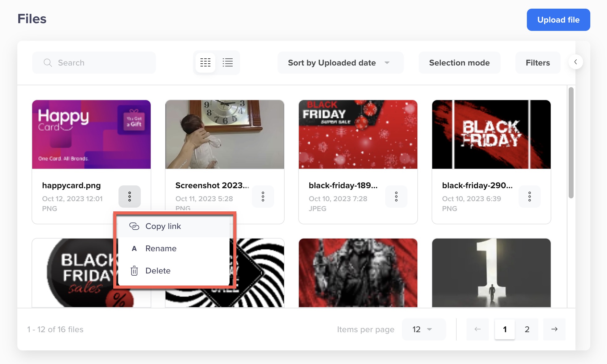The width and height of the screenshot is (607, 364).
Task: Open the red armored figure thumbnail
Action: coord(358,273)
